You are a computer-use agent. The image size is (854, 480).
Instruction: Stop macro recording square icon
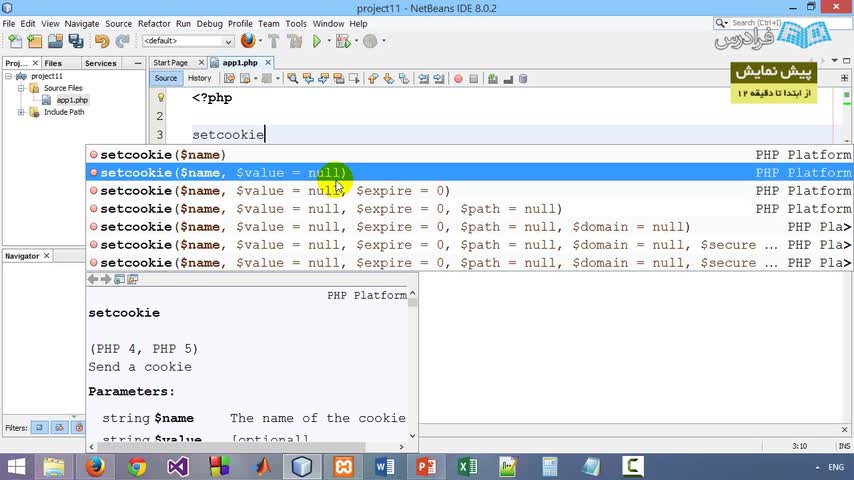[474, 79]
